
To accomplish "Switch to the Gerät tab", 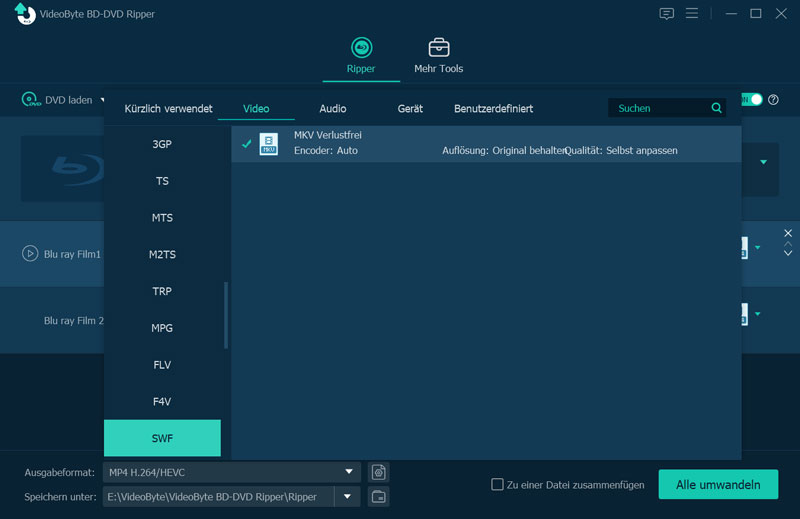I will (410, 109).
